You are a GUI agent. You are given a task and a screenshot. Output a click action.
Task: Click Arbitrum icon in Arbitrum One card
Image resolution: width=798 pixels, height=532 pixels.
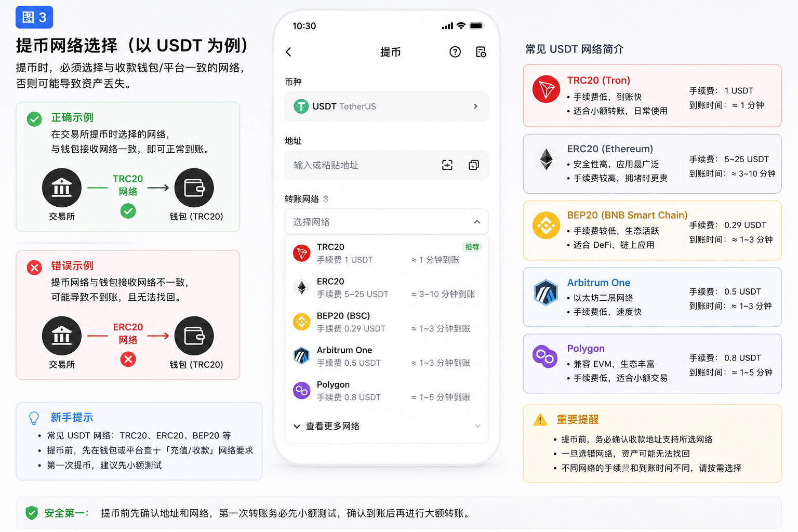(546, 292)
